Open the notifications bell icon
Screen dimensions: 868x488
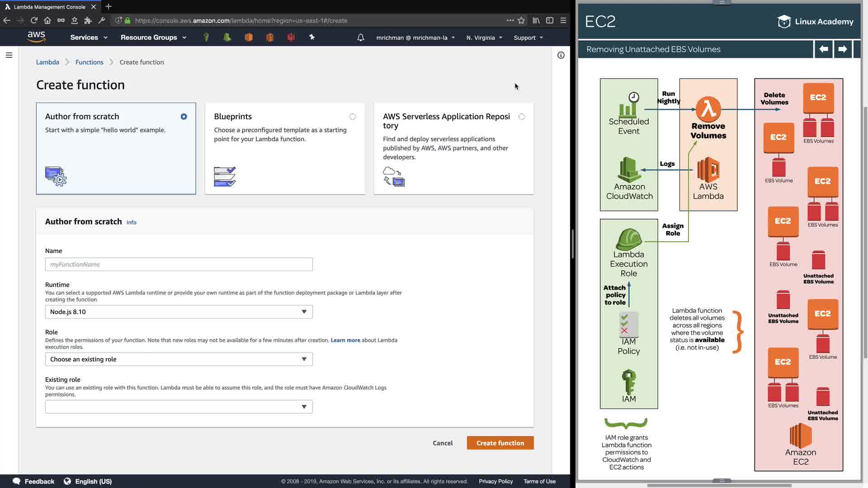(x=360, y=38)
